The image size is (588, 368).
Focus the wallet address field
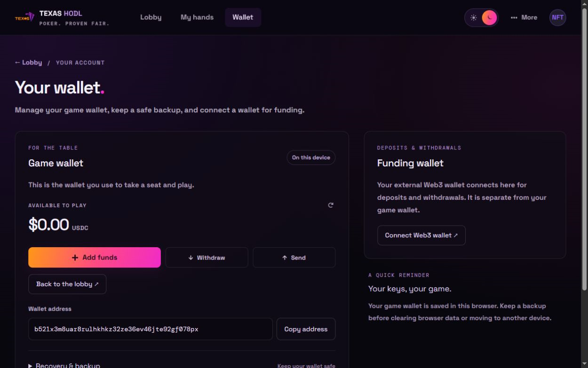coord(151,329)
